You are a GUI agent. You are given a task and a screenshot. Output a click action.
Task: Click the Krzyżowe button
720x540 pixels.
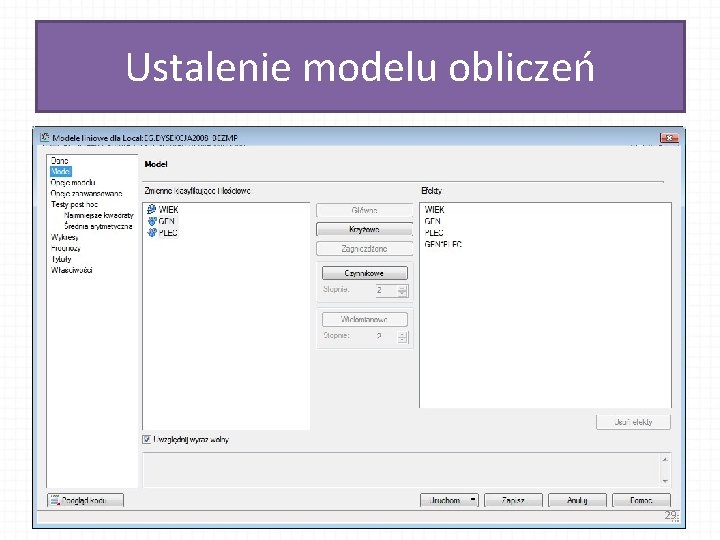[365, 229]
